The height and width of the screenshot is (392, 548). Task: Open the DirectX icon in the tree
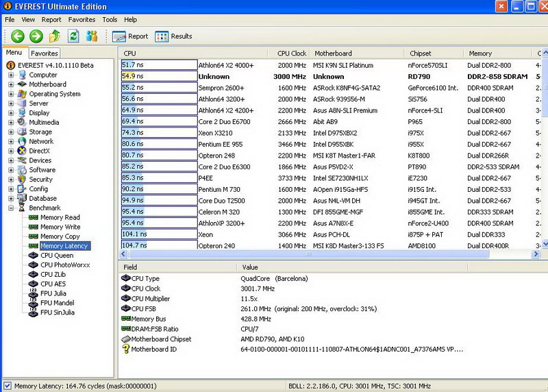point(22,151)
